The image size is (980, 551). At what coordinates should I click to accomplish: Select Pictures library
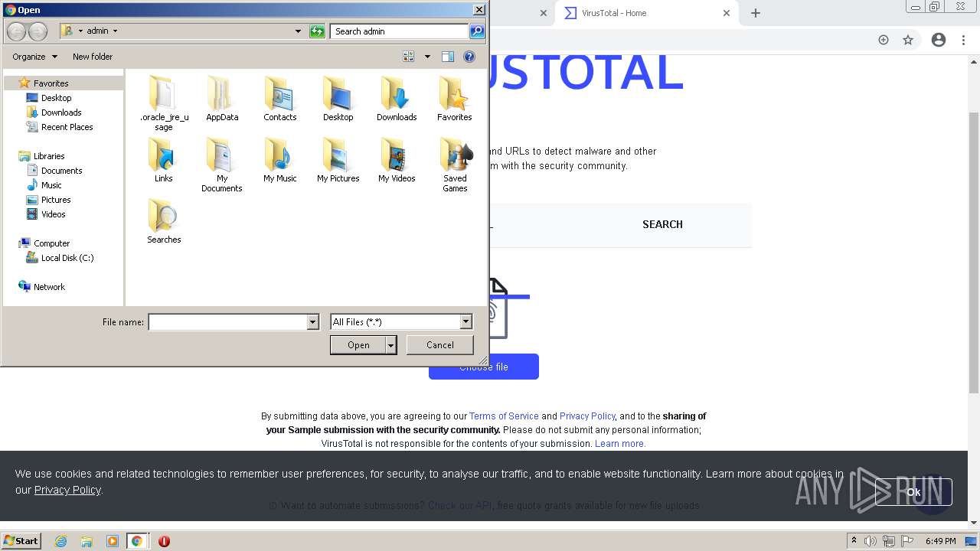[55, 200]
